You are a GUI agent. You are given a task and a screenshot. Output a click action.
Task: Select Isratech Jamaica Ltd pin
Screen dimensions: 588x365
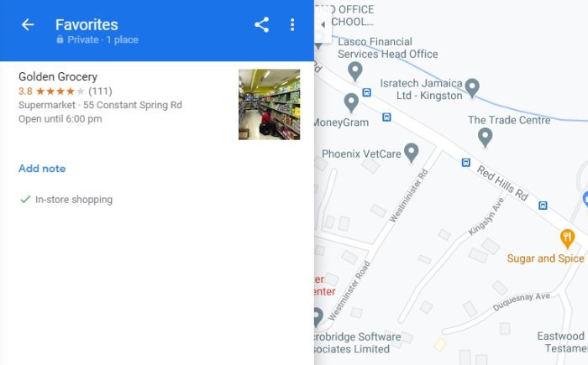pyautogui.click(x=472, y=88)
